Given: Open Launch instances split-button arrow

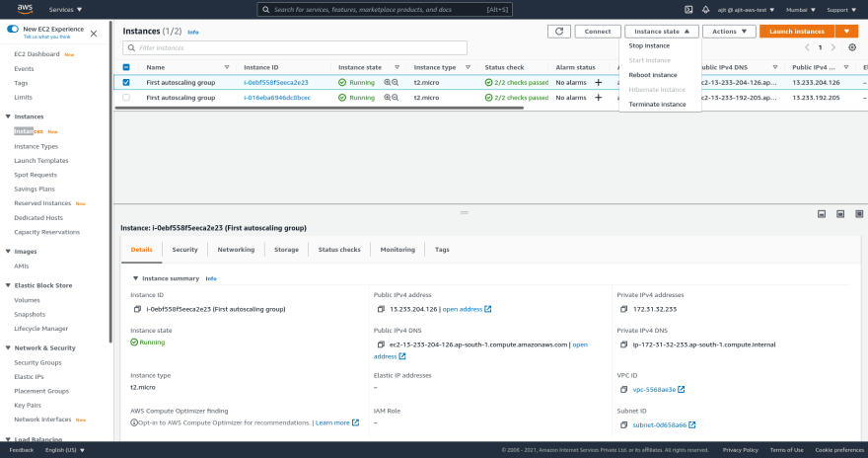Looking at the screenshot, I should [x=846, y=32].
